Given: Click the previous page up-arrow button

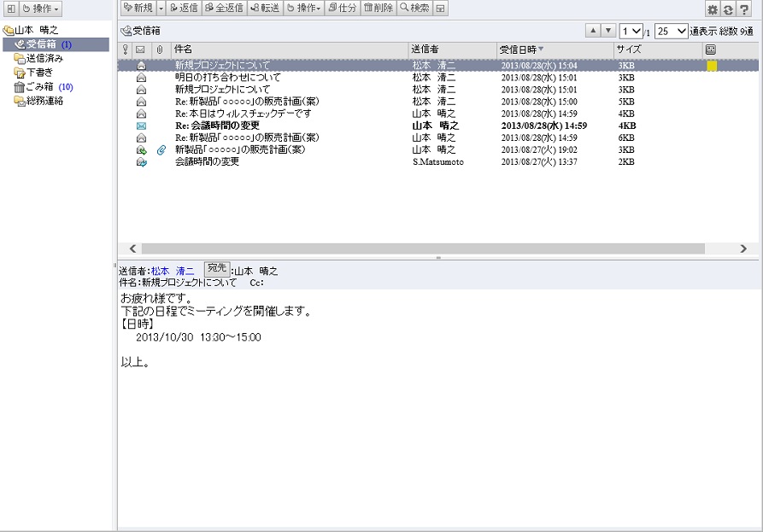Looking at the screenshot, I should [x=592, y=31].
